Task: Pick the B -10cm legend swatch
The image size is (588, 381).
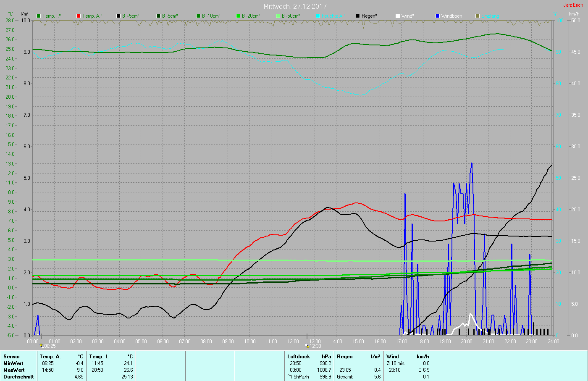Action: pos(198,16)
